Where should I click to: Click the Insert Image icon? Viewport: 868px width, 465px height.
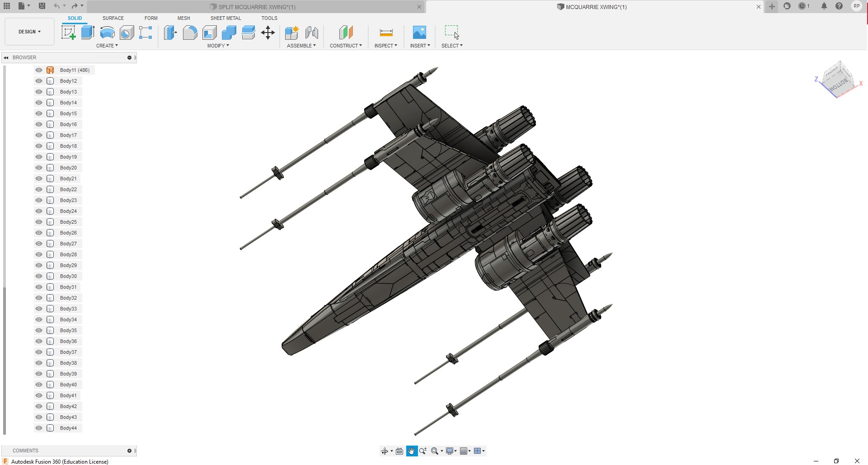point(419,33)
